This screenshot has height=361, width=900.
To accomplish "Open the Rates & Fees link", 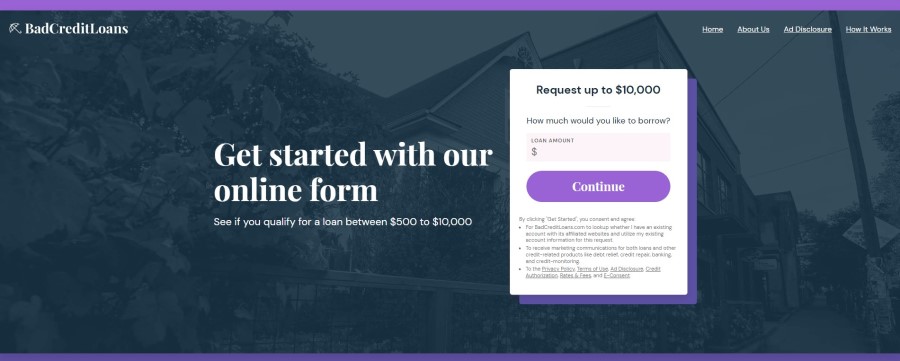I will point(575,275).
